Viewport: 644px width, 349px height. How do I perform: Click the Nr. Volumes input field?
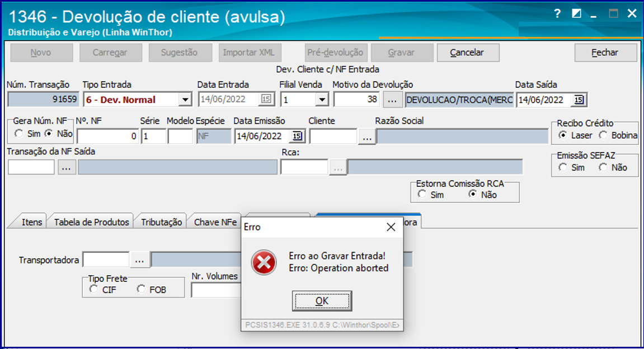(216, 290)
